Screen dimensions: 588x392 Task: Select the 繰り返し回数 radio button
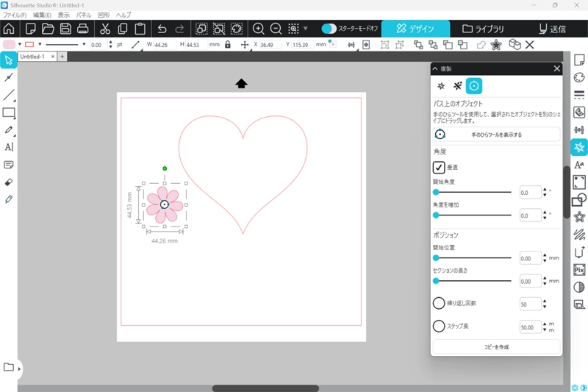click(x=439, y=303)
